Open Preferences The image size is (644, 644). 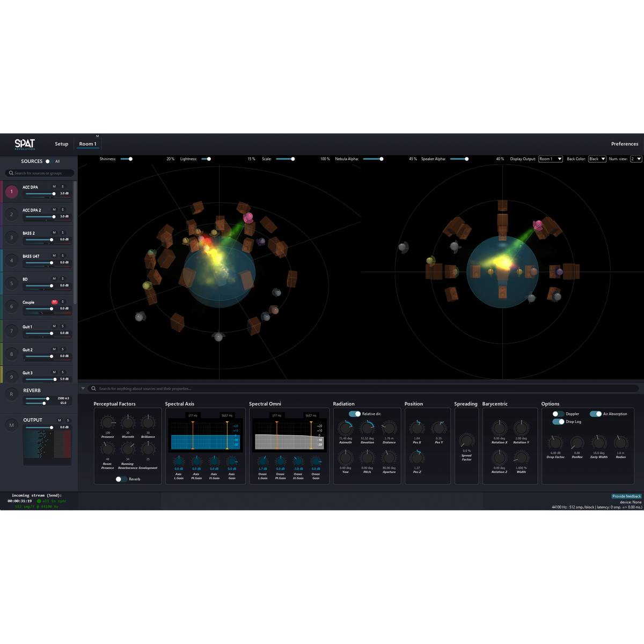point(625,144)
